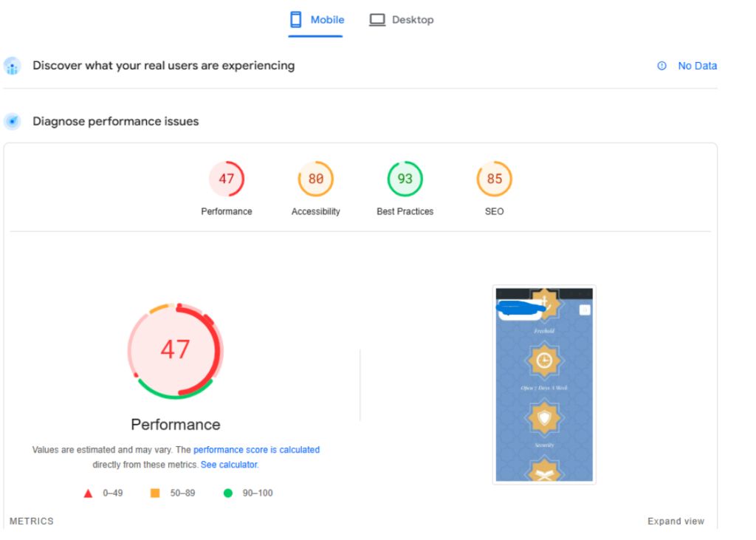The image size is (756, 540).
Task: Click the mobile phone icon
Action: point(296,20)
